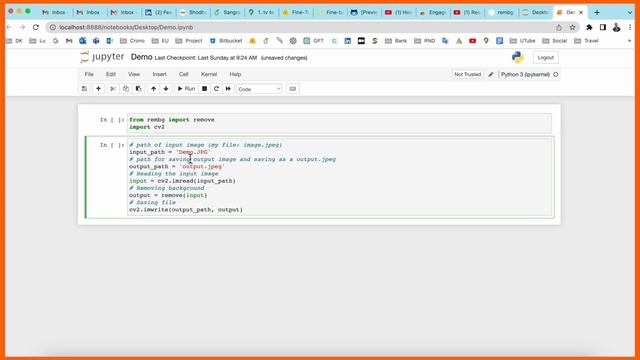Viewport: 640px width, 360px height.
Task: Copy selected cells icon
Action: coord(126,89)
